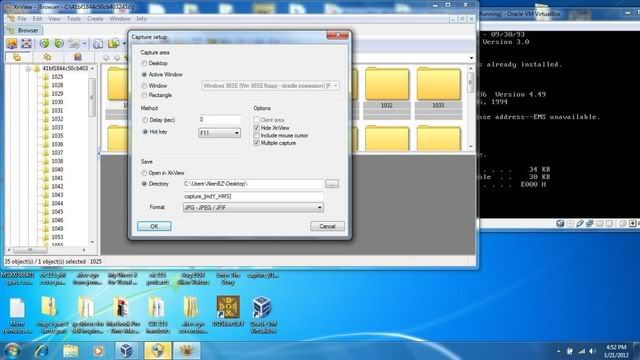Select the Favorites panel icon tab
This screenshot has width=640, height=360.
[x=47, y=57]
